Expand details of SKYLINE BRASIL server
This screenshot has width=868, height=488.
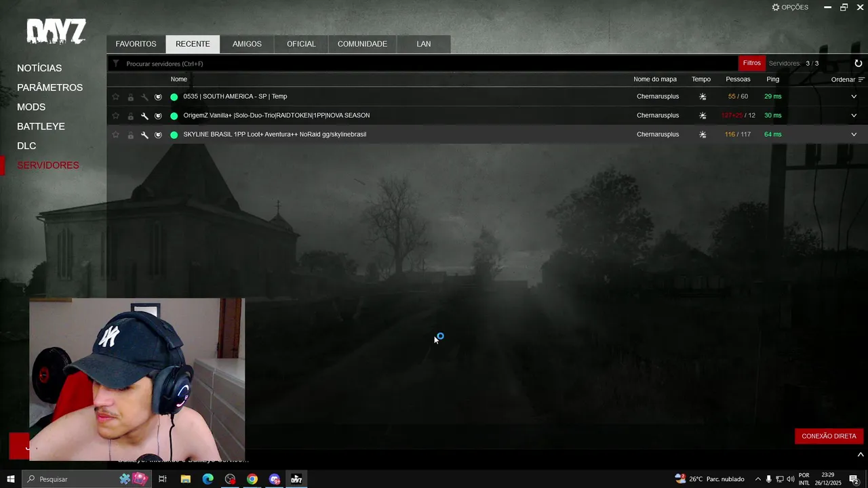coord(854,135)
